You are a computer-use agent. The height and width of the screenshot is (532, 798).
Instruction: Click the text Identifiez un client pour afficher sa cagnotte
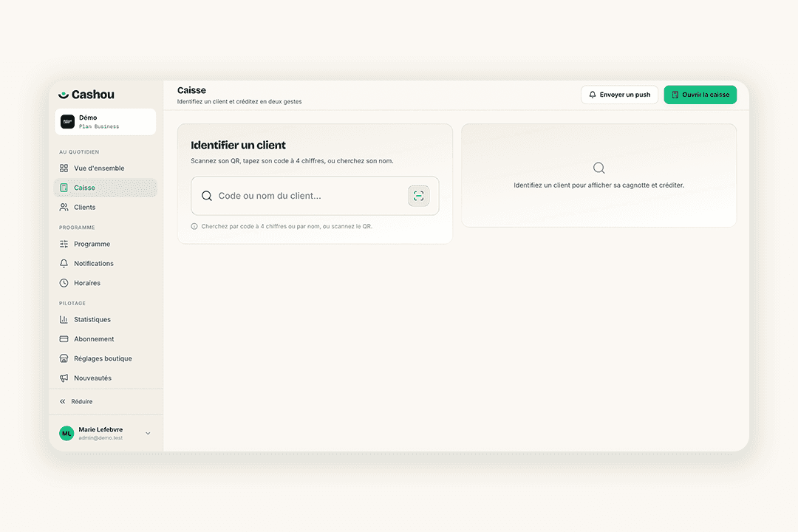pos(598,185)
